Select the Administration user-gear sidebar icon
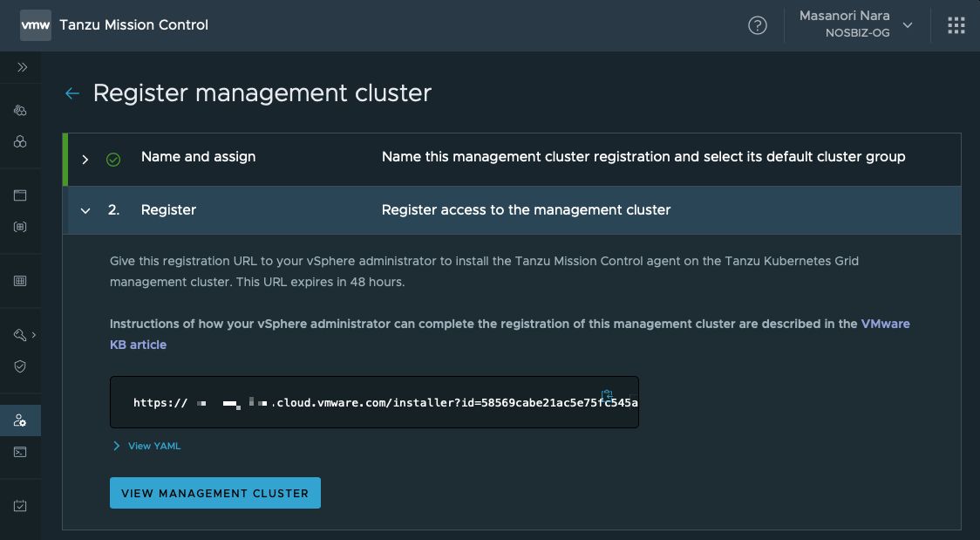The height and width of the screenshot is (540, 980). (20, 420)
